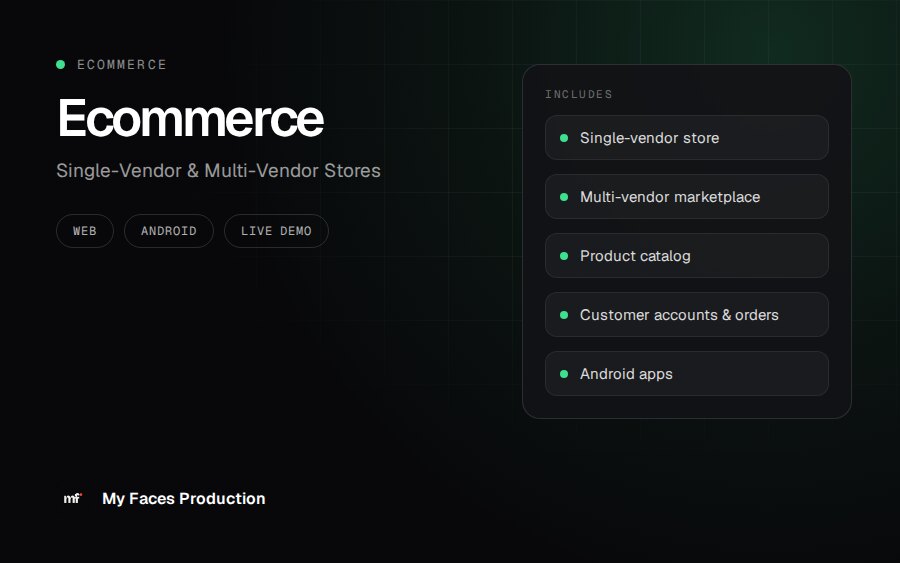Select the Single-vendor store item
Image resolution: width=900 pixels, height=563 pixels.
686,138
